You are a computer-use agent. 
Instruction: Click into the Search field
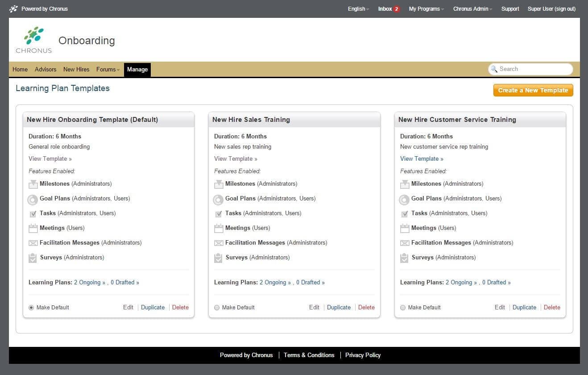click(x=530, y=69)
